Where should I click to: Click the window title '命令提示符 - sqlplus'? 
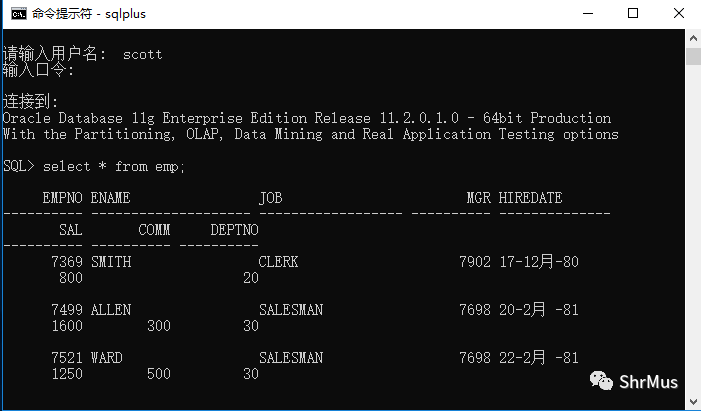[x=89, y=14]
